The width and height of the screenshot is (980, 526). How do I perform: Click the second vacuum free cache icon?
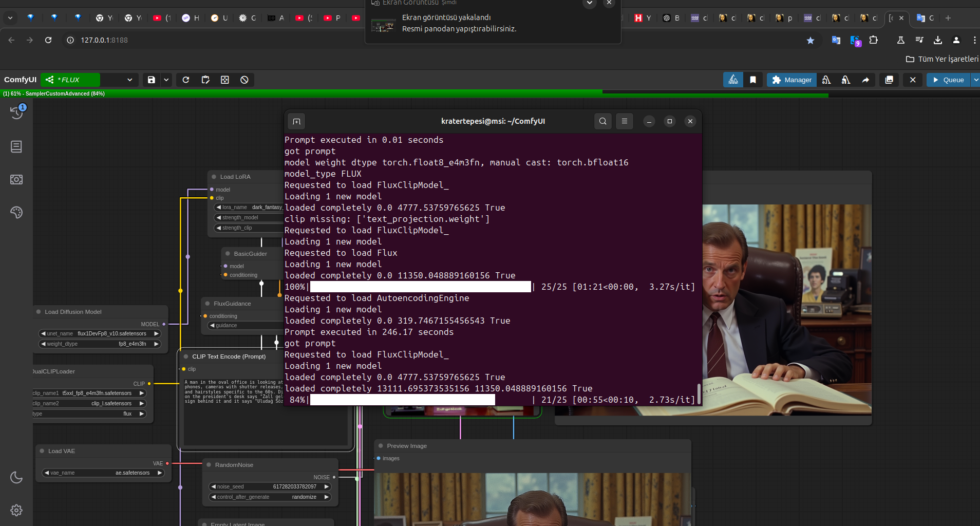846,80
